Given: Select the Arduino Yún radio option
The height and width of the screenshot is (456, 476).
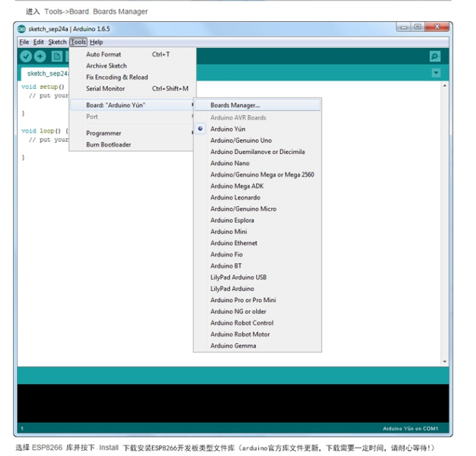Looking at the screenshot, I should (x=257, y=128).
